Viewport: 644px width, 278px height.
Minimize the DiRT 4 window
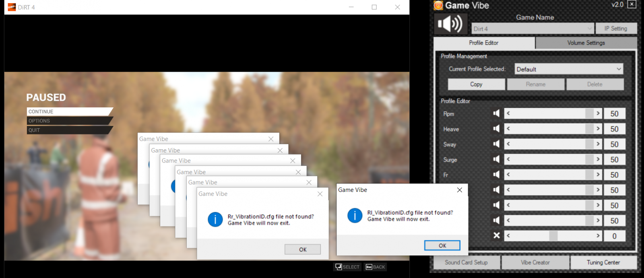351,7
